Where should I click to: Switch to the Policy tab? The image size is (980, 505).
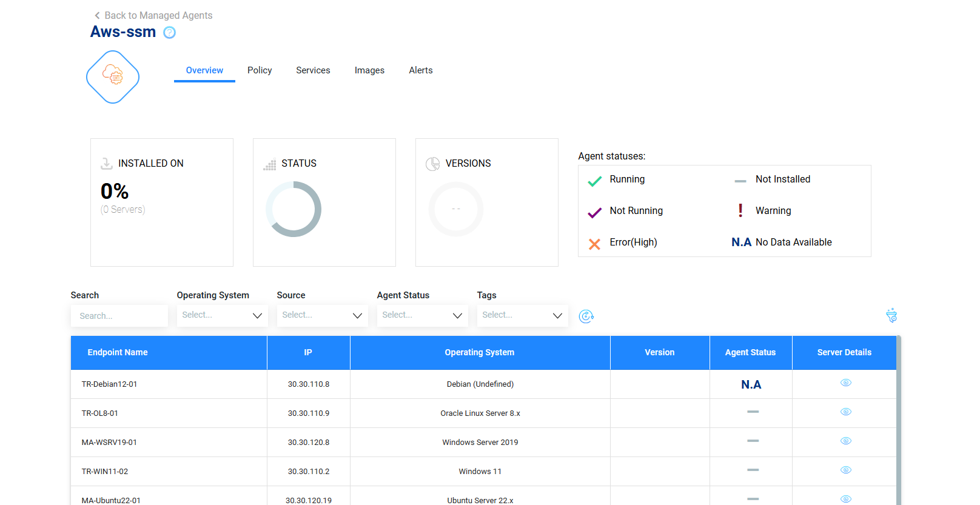pyautogui.click(x=260, y=70)
